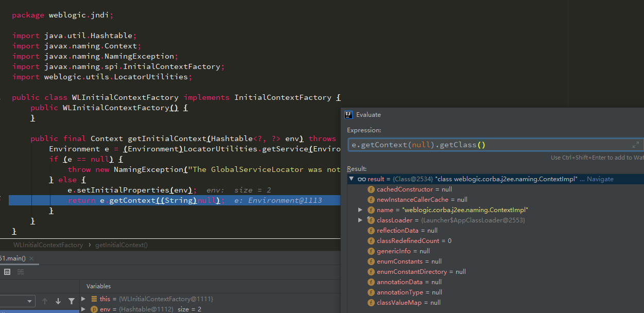Click the object icon beside this variable
Viewport: 644px width, 313px height.
[94, 299]
